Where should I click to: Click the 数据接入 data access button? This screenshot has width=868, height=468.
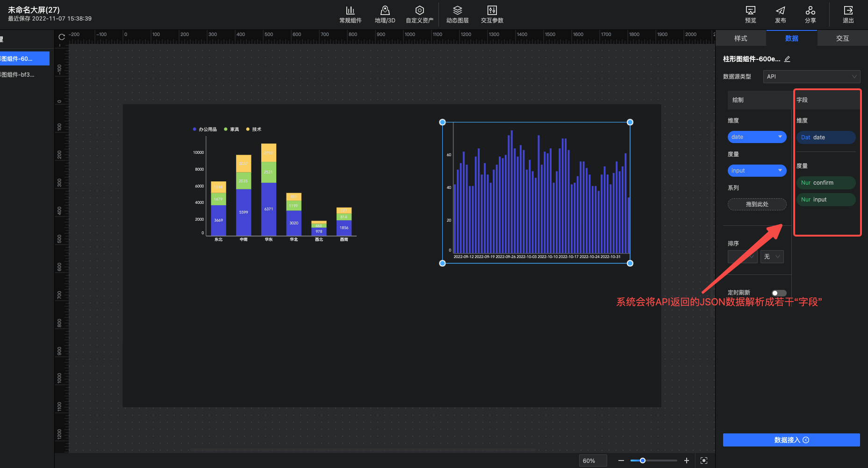pyautogui.click(x=791, y=440)
